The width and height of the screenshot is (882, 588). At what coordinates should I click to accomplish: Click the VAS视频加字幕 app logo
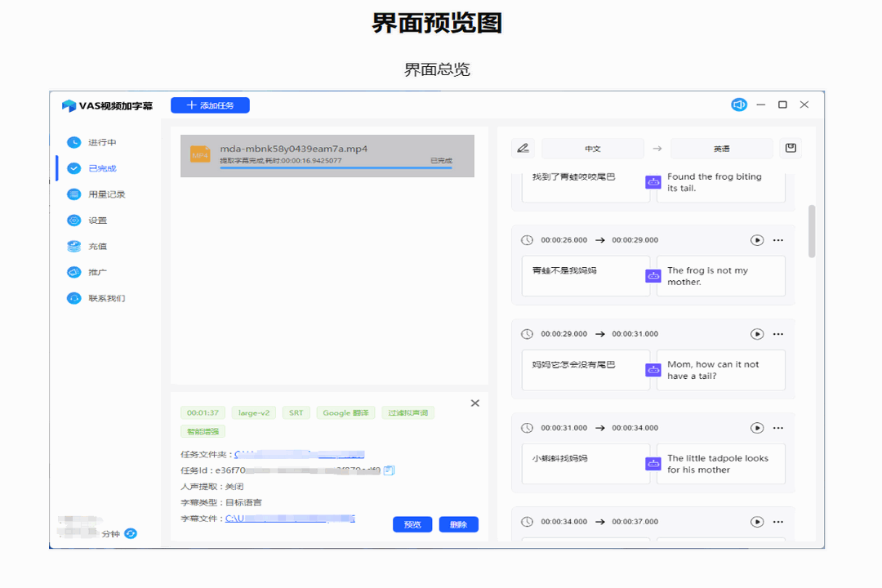coord(90,105)
